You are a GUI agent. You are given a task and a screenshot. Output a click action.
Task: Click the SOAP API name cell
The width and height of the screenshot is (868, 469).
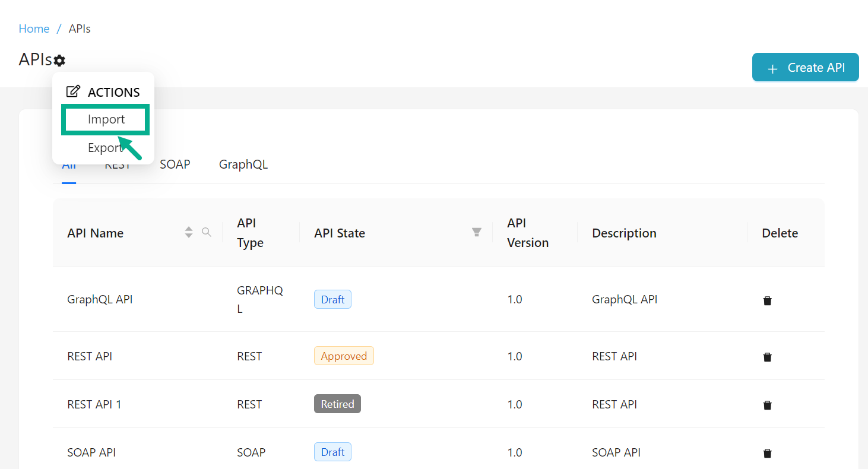[x=91, y=452]
